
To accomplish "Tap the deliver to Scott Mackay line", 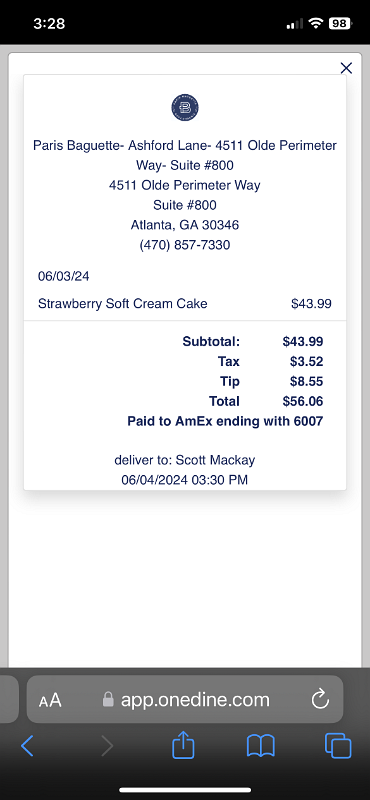I will pyautogui.click(x=185, y=460).
